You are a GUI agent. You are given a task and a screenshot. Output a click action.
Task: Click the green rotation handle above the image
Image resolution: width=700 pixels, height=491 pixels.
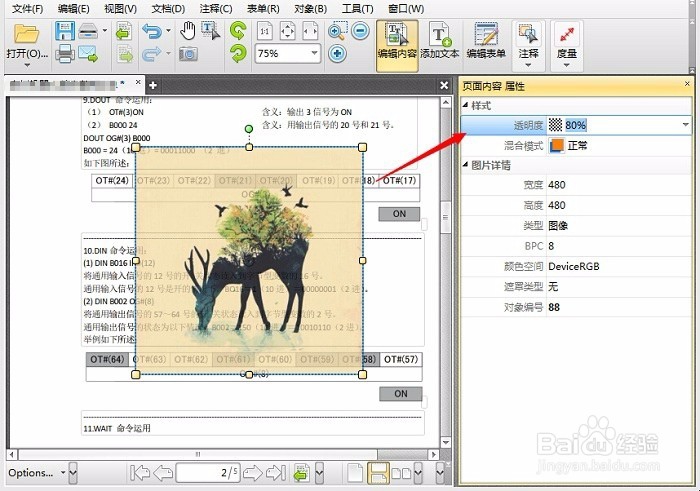click(249, 129)
